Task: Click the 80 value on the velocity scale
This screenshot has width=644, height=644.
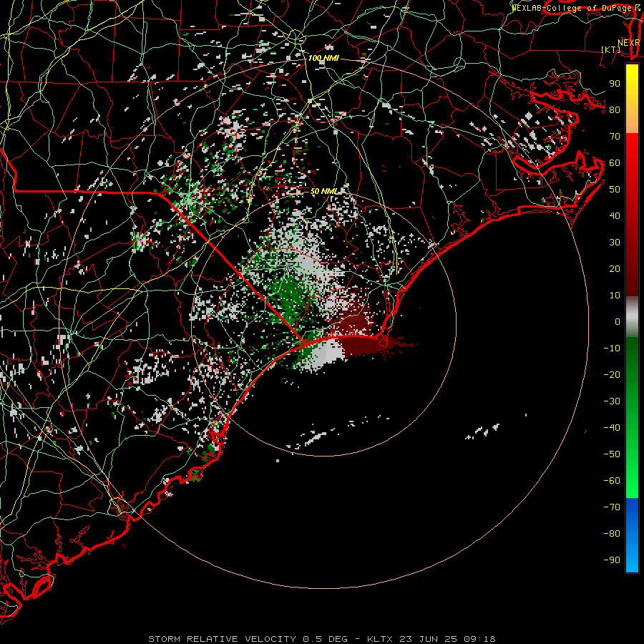Action: [615, 110]
